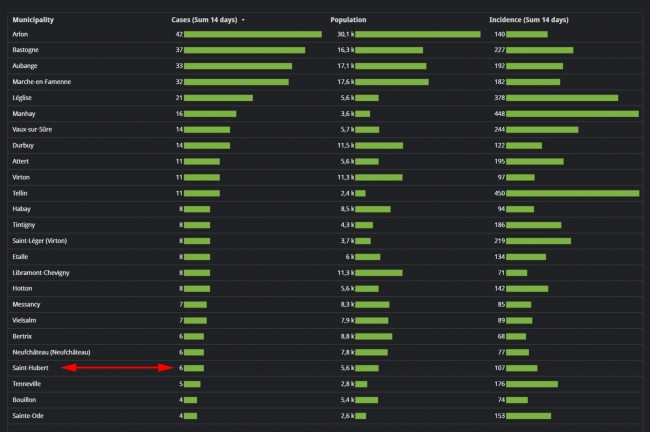Select the Messancy municipality name
Viewport: 650px width, 432px height.
coord(26,304)
